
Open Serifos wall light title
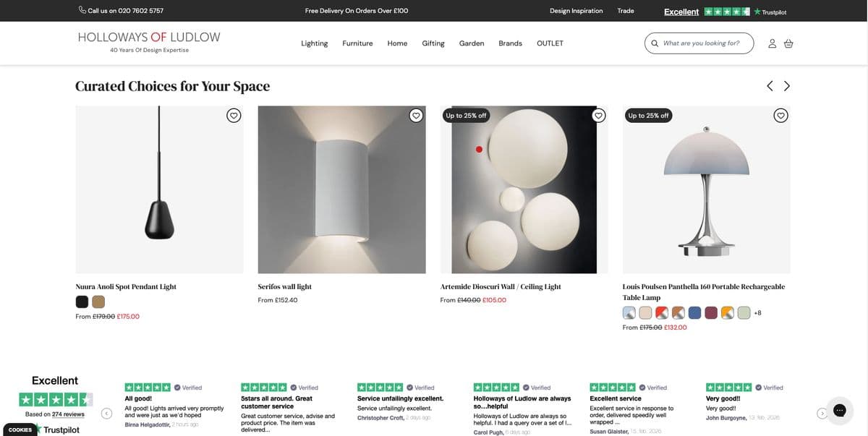tap(284, 286)
